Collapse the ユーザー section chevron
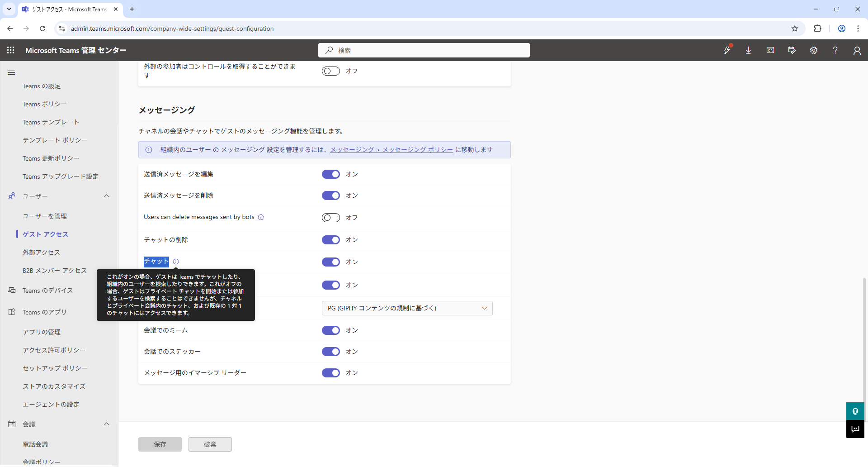 pos(107,196)
